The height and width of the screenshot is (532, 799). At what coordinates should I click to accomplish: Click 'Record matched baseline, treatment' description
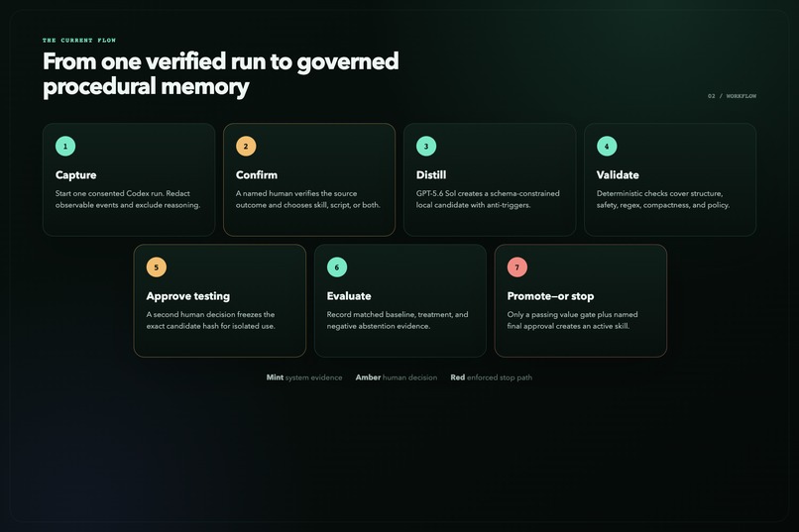(x=398, y=320)
